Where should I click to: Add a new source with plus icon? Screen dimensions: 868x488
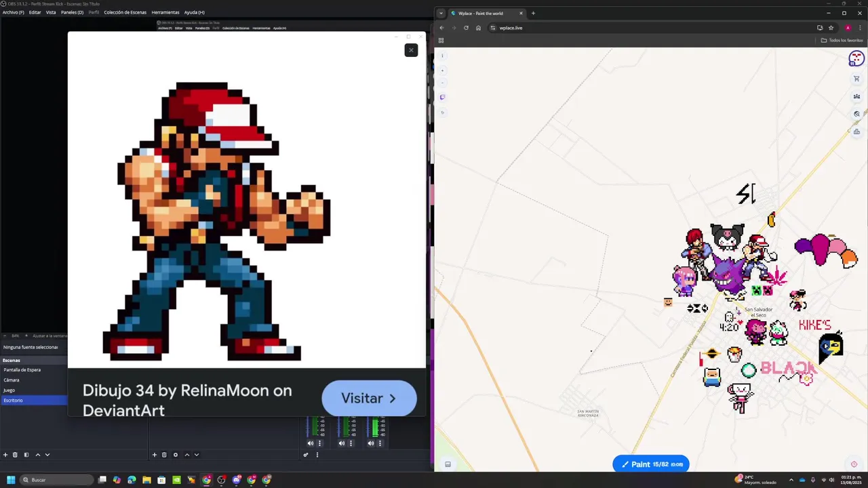click(x=155, y=455)
